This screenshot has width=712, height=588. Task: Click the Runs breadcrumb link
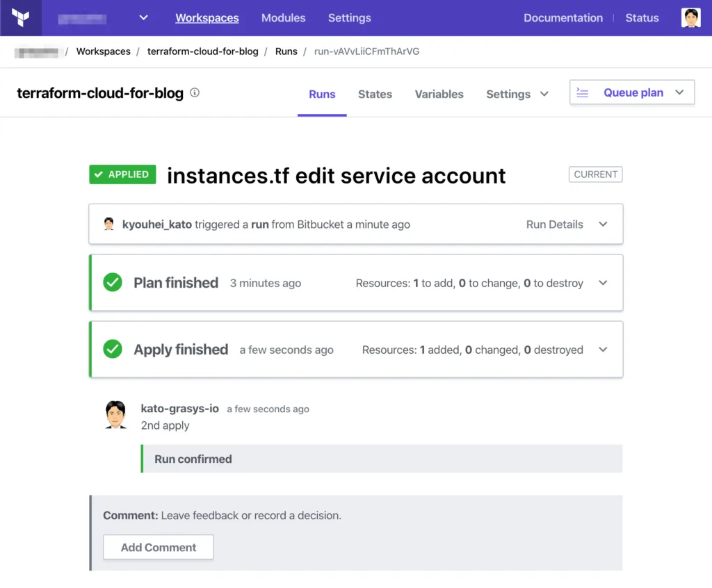tap(286, 51)
